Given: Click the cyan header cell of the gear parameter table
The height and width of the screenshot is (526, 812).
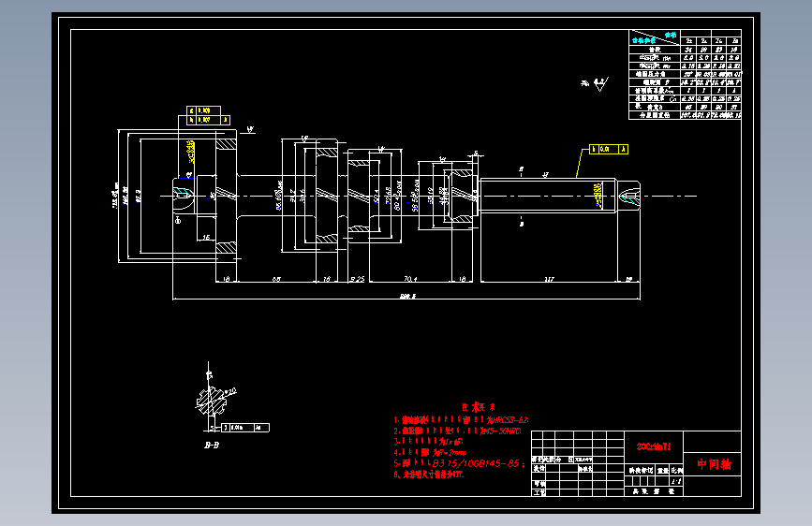Looking at the screenshot, I should [x=655, y=37].
